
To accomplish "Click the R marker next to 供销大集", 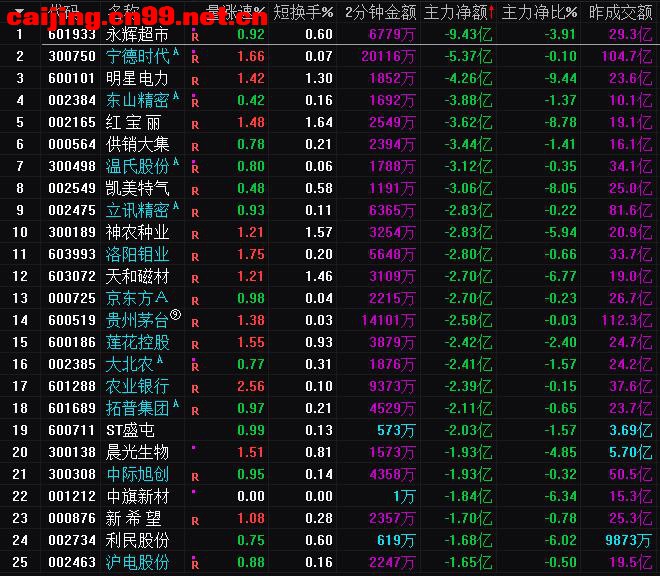I will [x=195, y=147].
